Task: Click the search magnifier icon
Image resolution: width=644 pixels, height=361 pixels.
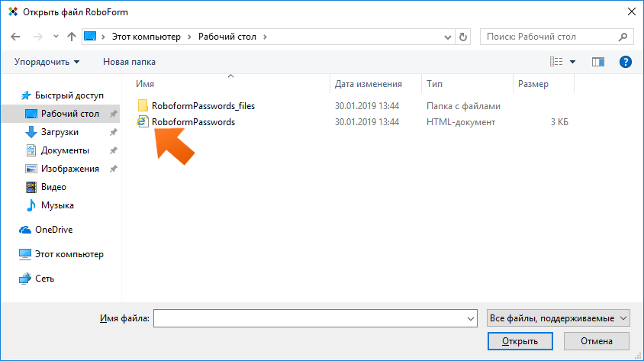Action: pyautogui.click(x=623, y=37)
